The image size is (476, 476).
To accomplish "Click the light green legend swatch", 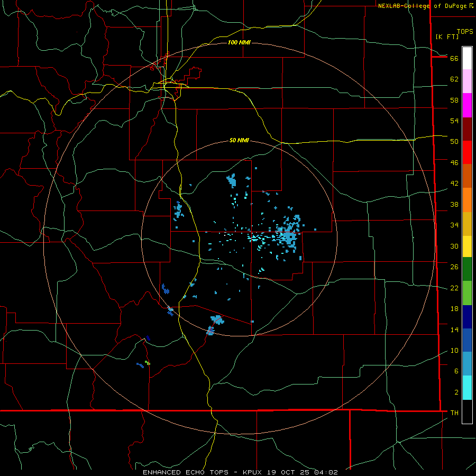I will [467, 293].
